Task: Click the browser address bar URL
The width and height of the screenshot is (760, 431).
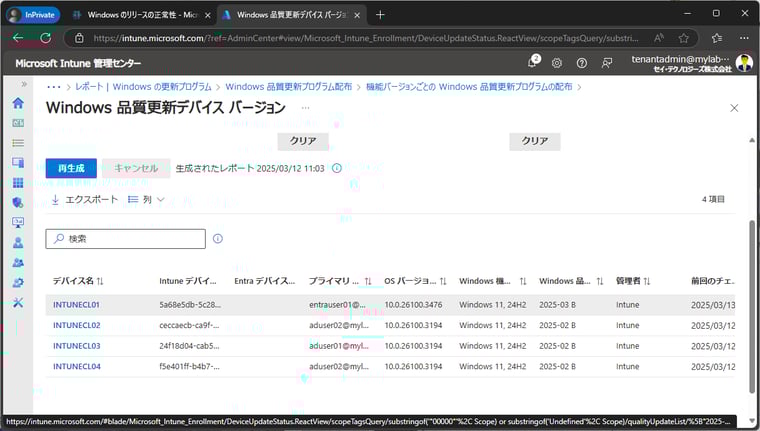Action: (x=365, y=38)
